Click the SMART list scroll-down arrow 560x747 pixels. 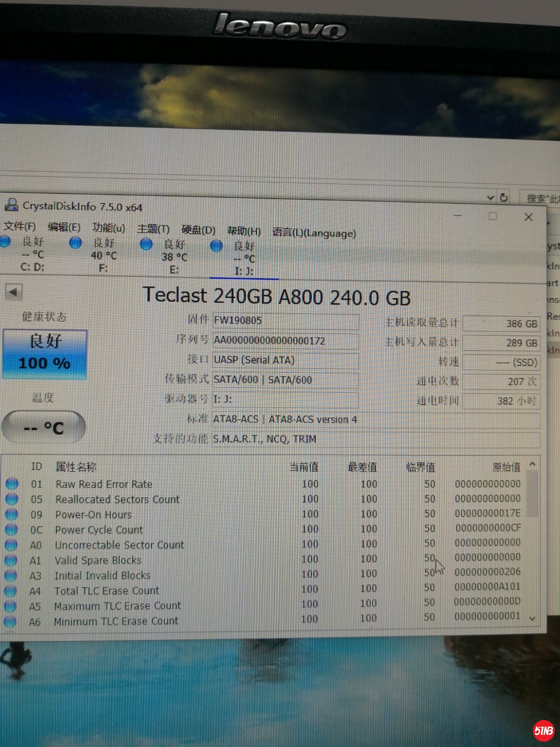[533, 619]
